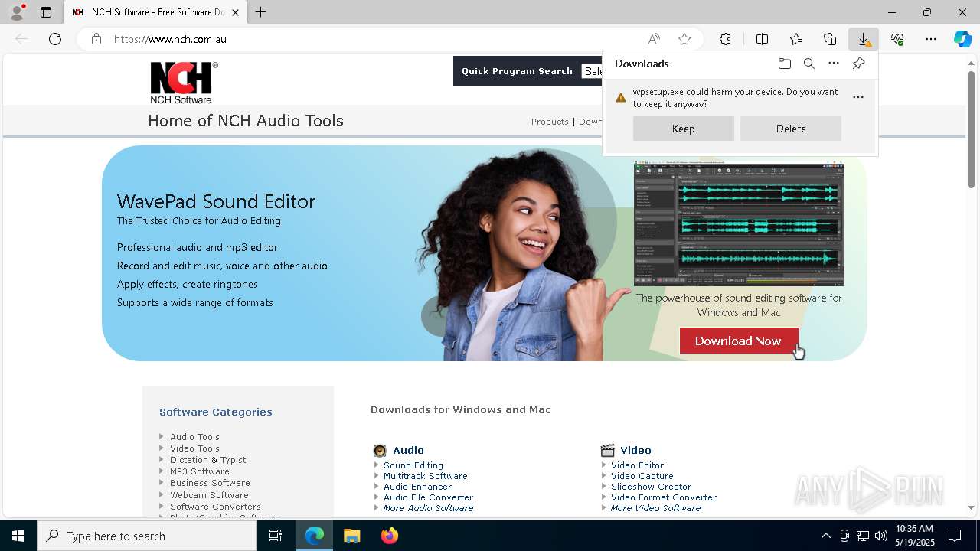
Task: Click the Video clapperboard icon
Action: pos(608,450)
